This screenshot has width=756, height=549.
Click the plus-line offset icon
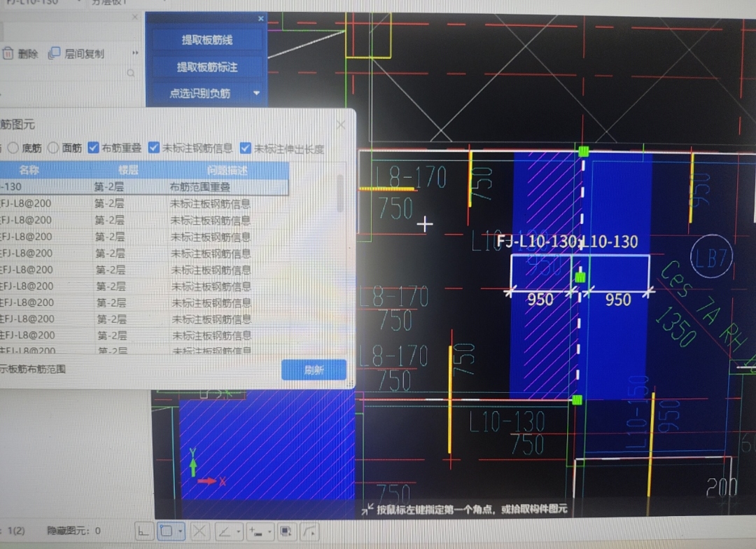click(x=256, y=531)
